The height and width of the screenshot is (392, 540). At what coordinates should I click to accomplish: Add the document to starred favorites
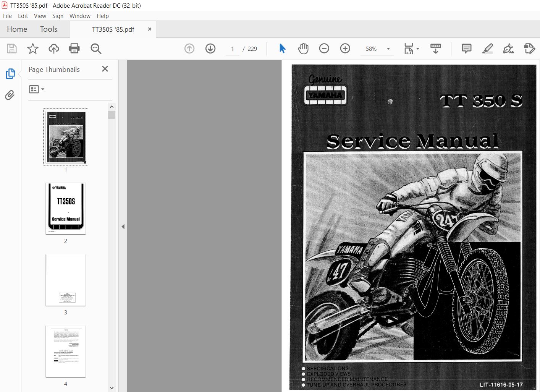33,49
